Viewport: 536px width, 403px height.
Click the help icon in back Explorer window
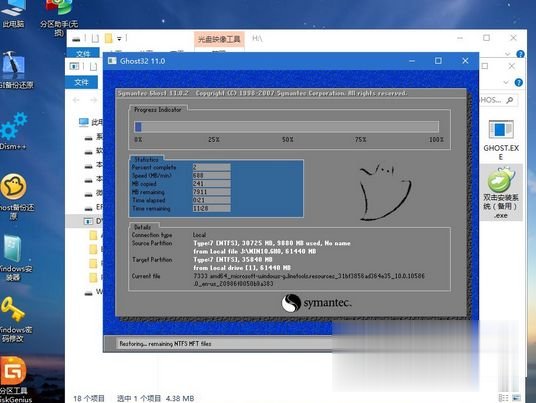point(520,54)
